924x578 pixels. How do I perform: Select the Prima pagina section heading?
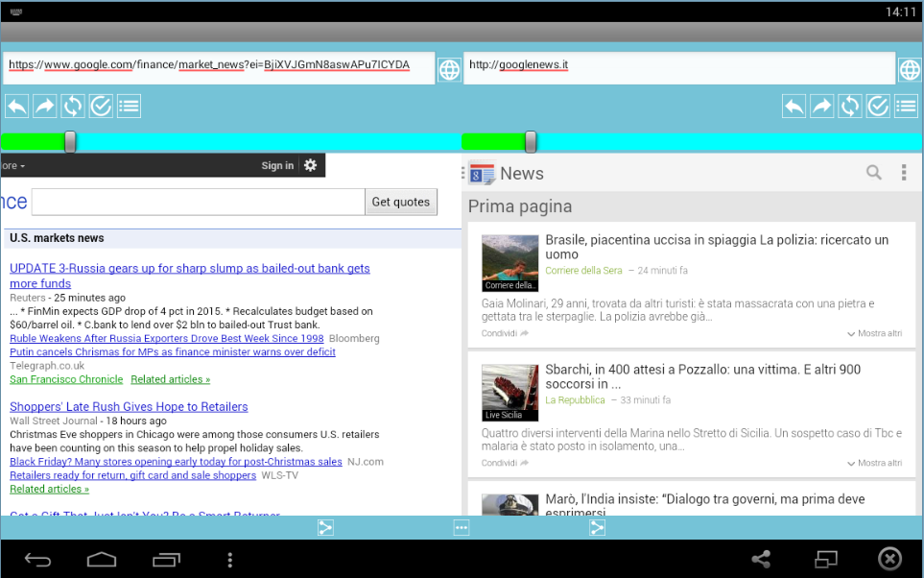tap(520, 206)
